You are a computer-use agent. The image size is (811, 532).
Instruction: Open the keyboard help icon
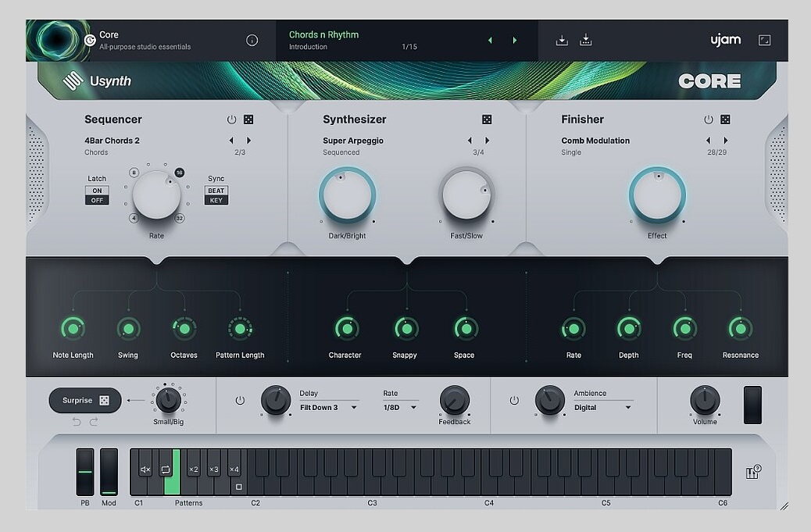point(753,472)
